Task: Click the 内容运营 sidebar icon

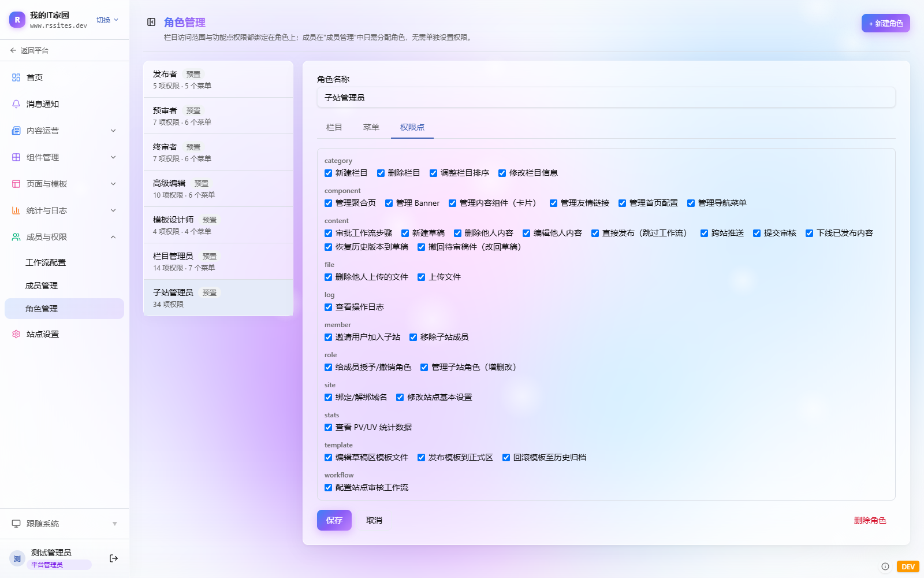Action: coord(16,131)
